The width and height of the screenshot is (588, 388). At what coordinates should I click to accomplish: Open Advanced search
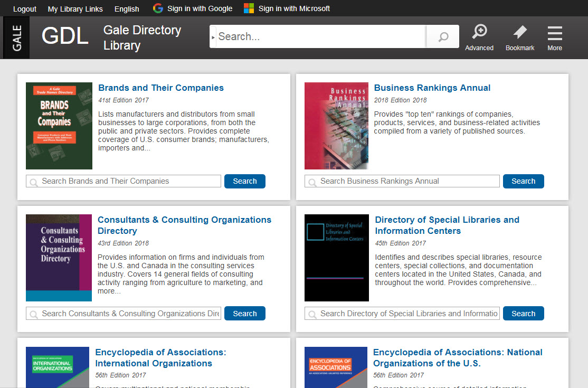pyautogui.click(x=479, y=37)
